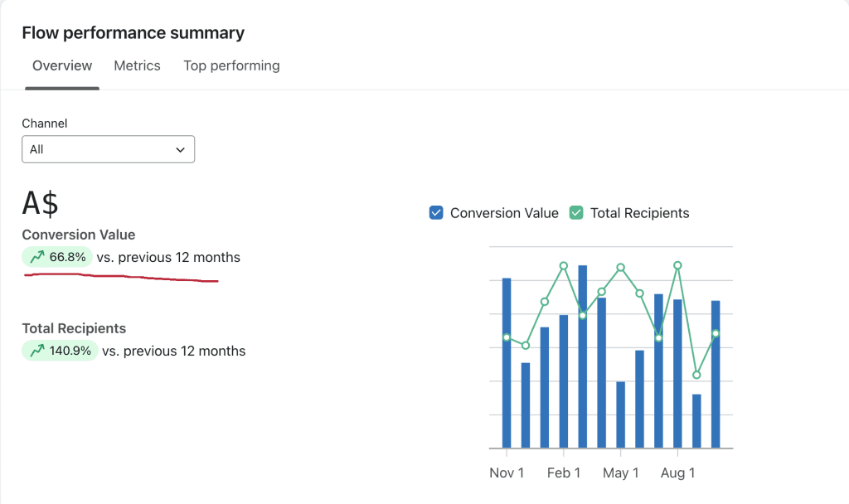Uncheck the green Total Recipients checkbox
Image resolution: width=849 pixels, height=504 pixels.
(x=576, y=213)
